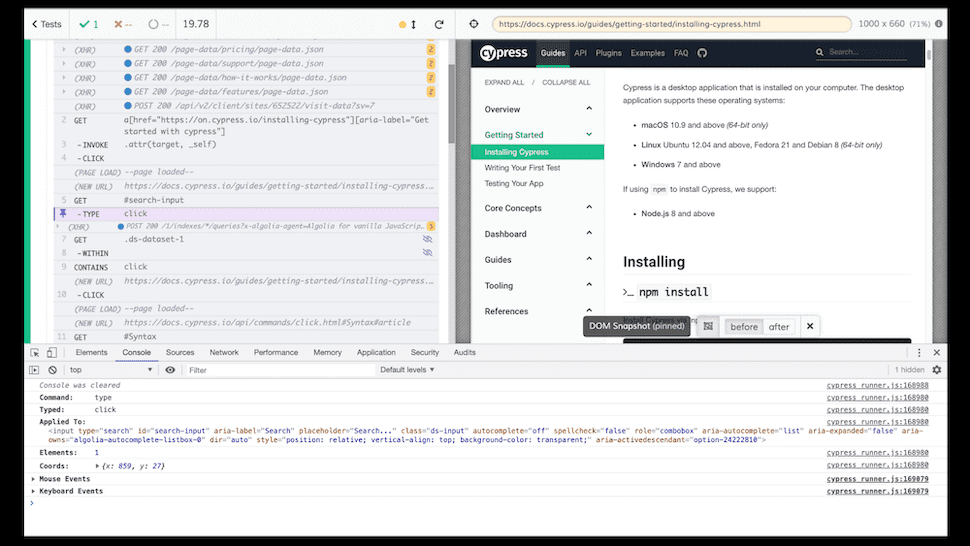The height and width of the screenshot is (546, 970).
Task: Expand the Overview sidebar section
Action: click(x=538, y=109)
